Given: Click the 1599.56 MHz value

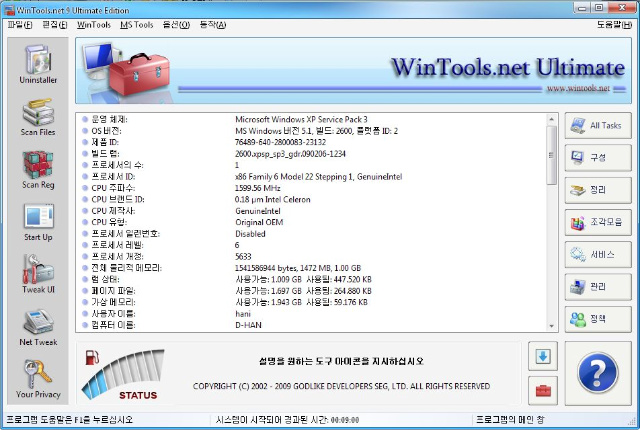Looking at the screenshot, I should pos(258,188).
